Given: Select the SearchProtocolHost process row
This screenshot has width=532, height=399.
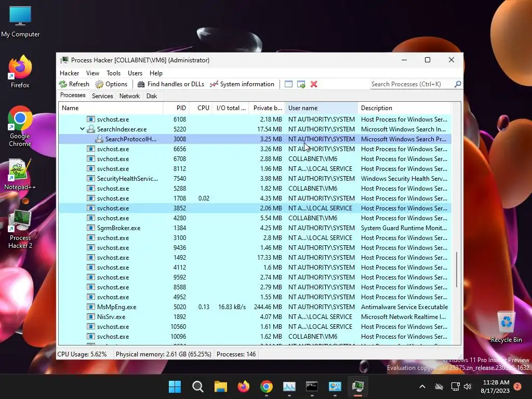Looking at the screenshot, I should click(255, 139).
